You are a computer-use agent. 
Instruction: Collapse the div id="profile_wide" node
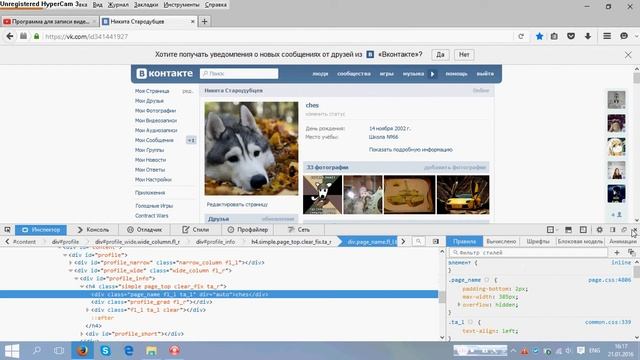pos(71,271)
